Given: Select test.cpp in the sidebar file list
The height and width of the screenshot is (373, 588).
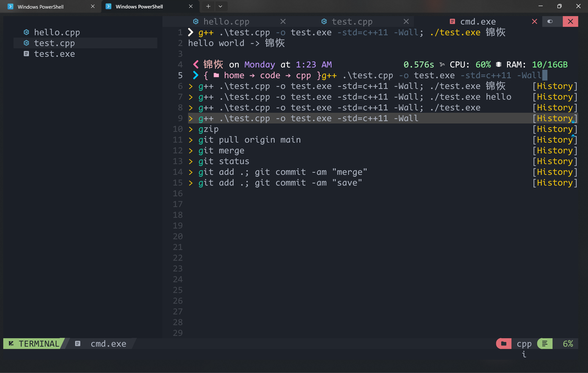Looking at the screenshot, I should (x=54, y=43).
